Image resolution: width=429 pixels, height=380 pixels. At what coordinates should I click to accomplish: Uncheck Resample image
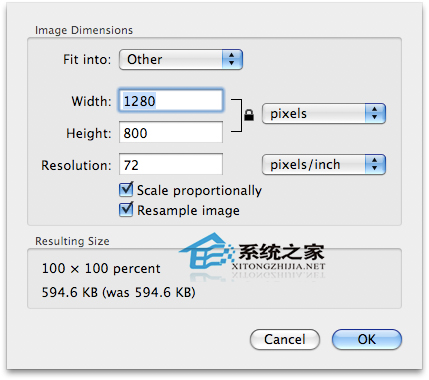(x=126, y=209)
